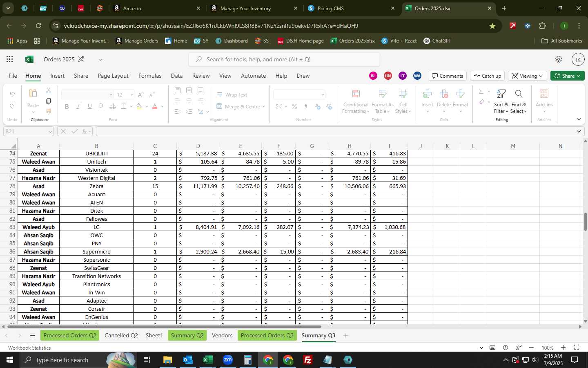Click the AutoSum sigma icon
The width and height of the screenshot is (588, 368).
coord(481,91)
